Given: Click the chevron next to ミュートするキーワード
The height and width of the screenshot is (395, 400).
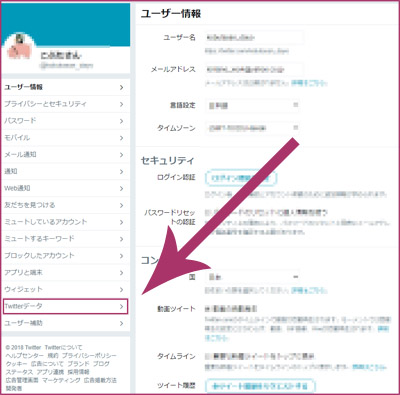Looking at the screenshot, I should pos(121,239).
